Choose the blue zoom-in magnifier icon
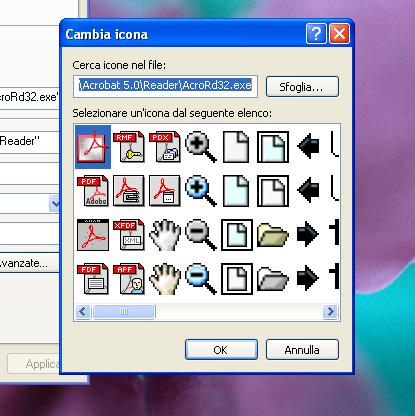415x416 pixels. pyautogui.click(x=201, y=191)
